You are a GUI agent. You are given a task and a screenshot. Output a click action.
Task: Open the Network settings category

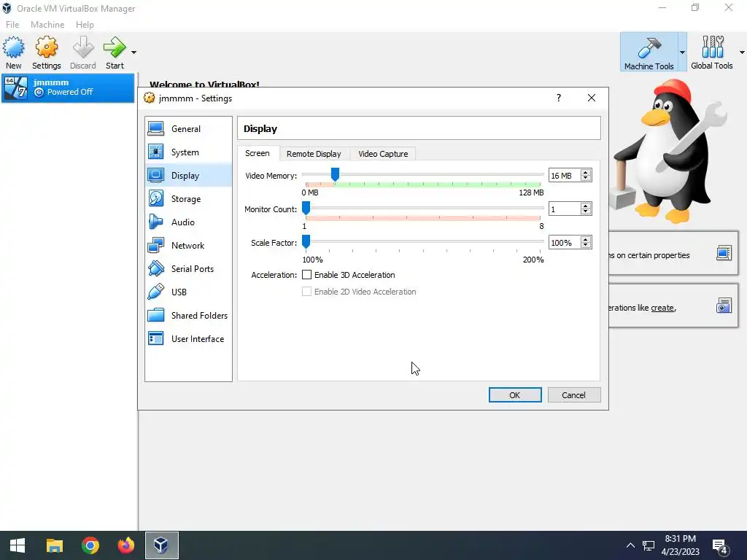click(189, 245)
